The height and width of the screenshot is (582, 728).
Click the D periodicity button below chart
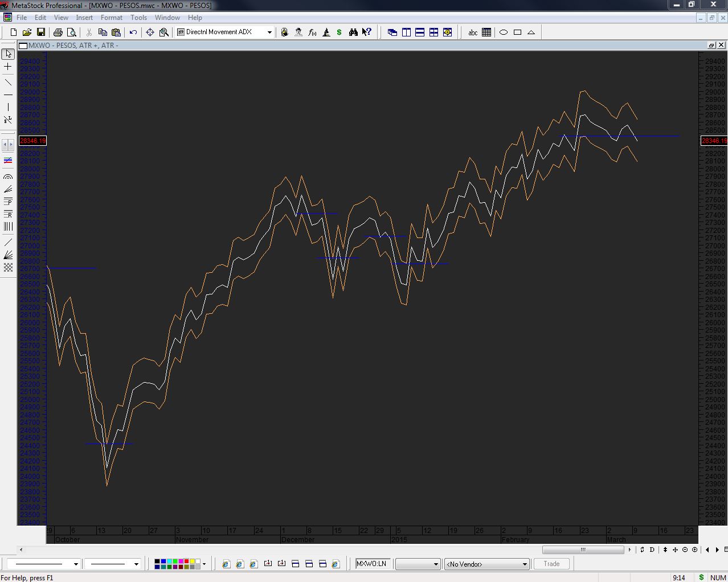652,550
